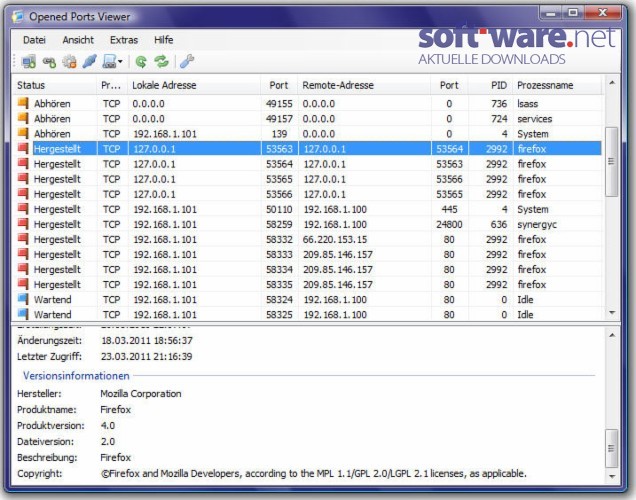Click the Letzter Zugriff date 23.03.2011 21:16:39
Image resolution: width=636 pixels, height=500 pixels.
[x=146, y=356]
